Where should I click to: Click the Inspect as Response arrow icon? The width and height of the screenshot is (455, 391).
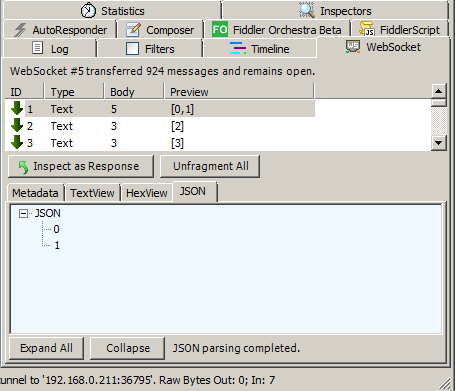click(x=23, y=167)
